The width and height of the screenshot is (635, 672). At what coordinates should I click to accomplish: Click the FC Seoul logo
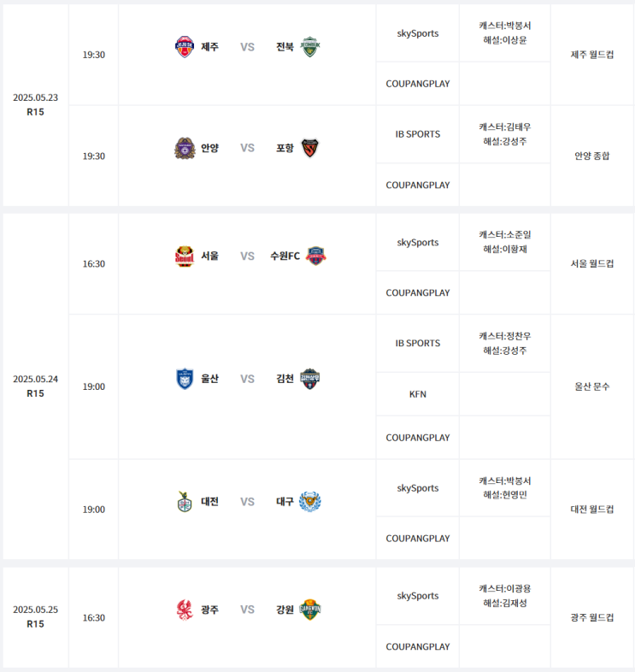185,256
